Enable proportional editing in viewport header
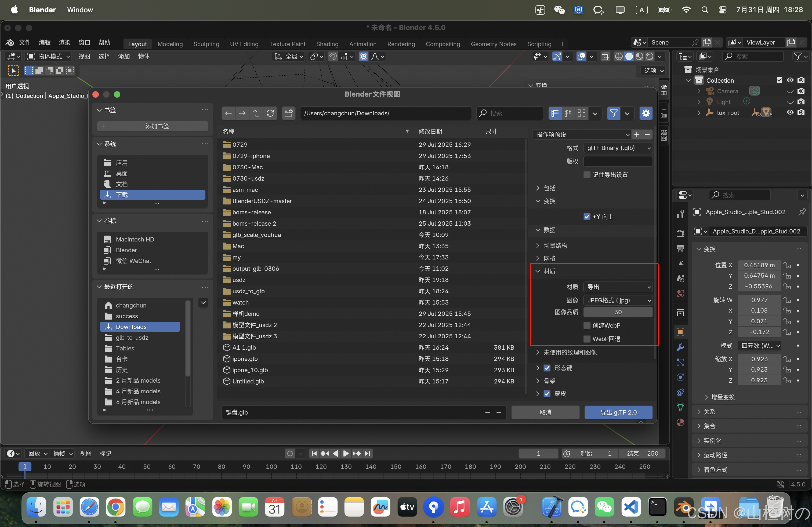Image resolution: width=812 pixels, height=527 pixels. [x=364, y=57]
